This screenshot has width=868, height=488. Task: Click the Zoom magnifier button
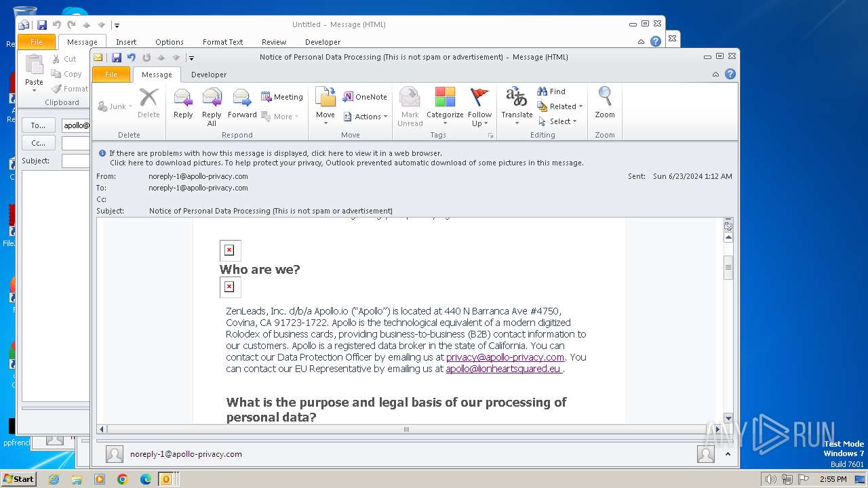pos(605,103)
